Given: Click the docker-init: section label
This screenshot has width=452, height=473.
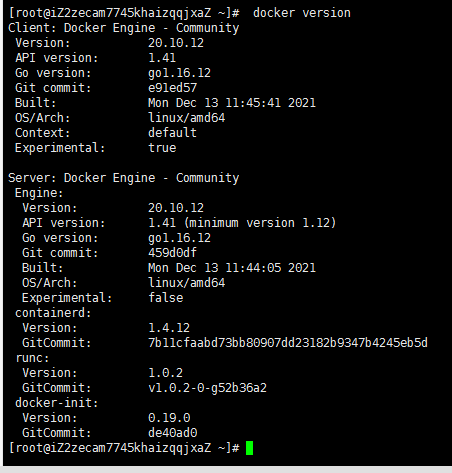Looking at the screenshot, I should (57, 403).
